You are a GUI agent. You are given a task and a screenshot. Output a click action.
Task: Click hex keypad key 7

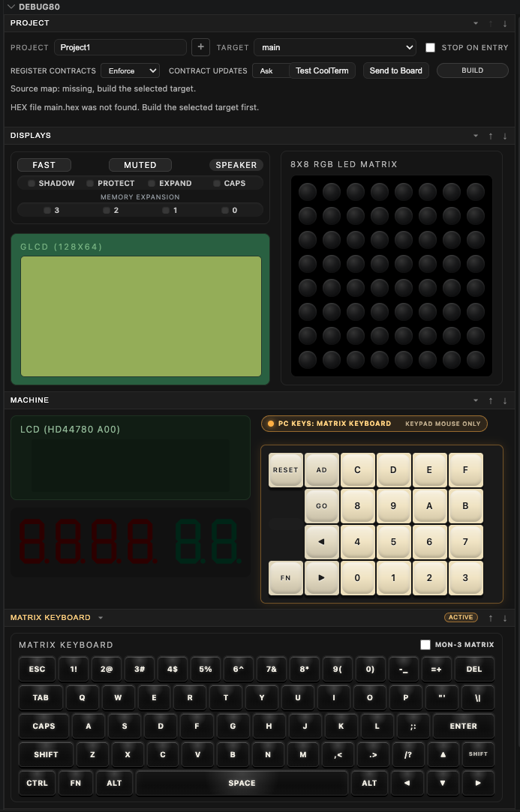465,541
